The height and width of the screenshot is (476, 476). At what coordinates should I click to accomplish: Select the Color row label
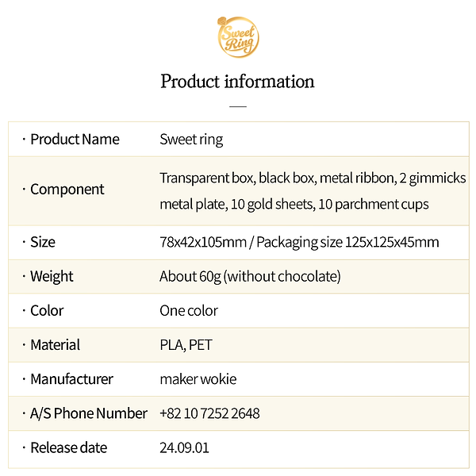[47, 310]
